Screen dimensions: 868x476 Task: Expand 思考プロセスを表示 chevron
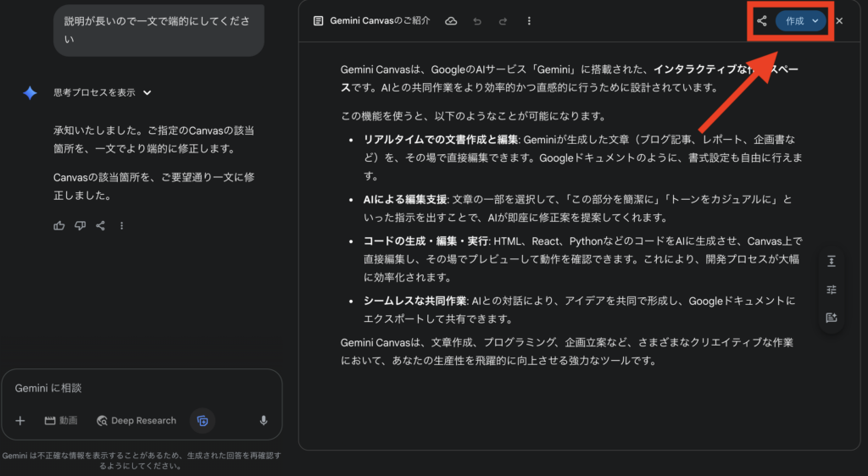(147, 92)
